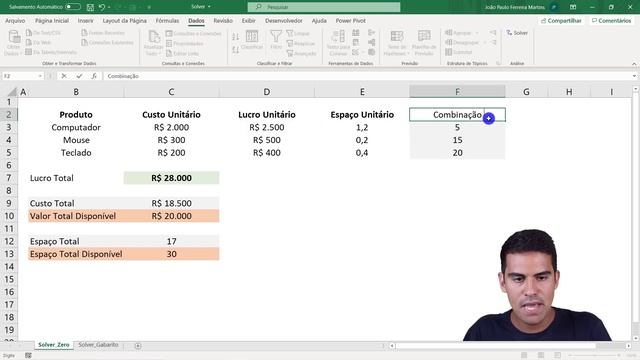Image resolution: width=640 pixels, height=360 pixels.
Task: Confirm the cell entry with checkmark
Action: (79, 76)
